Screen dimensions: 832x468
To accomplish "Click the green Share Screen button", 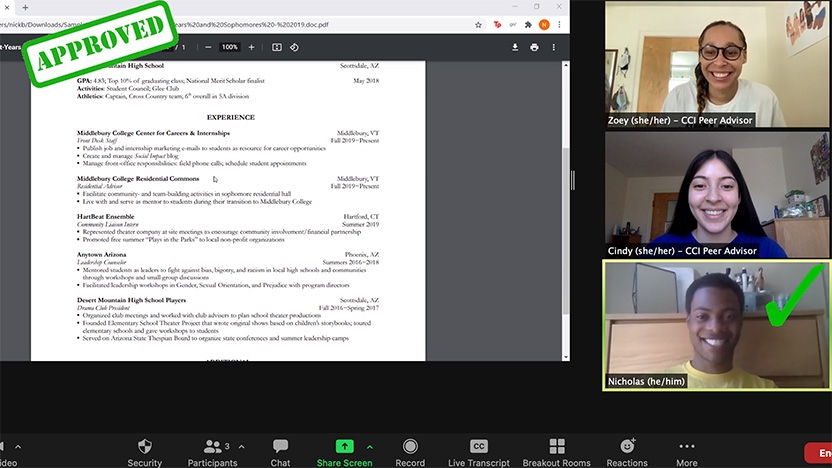I will pos(344,453).
